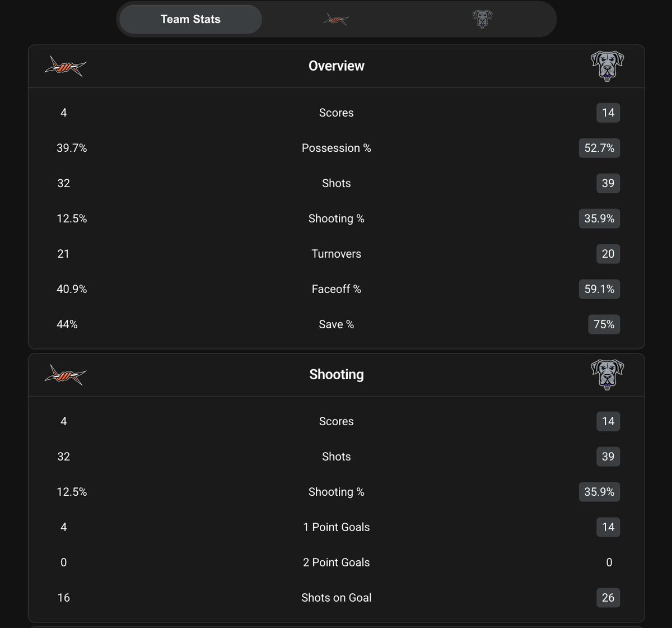Click the arrow team logo in Overview header
Screen dimensions: 672x628
(x=66, y=66)
